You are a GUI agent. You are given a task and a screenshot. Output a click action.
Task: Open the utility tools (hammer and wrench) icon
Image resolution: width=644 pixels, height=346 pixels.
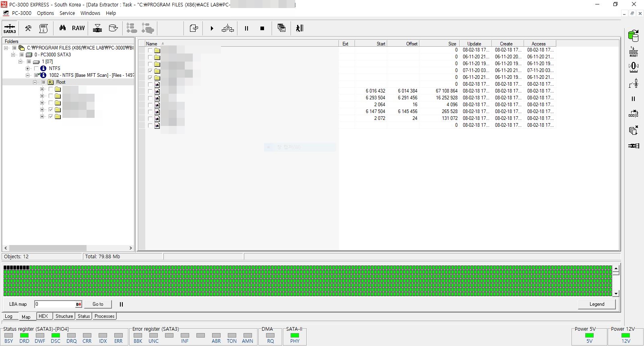click(28, 28)
